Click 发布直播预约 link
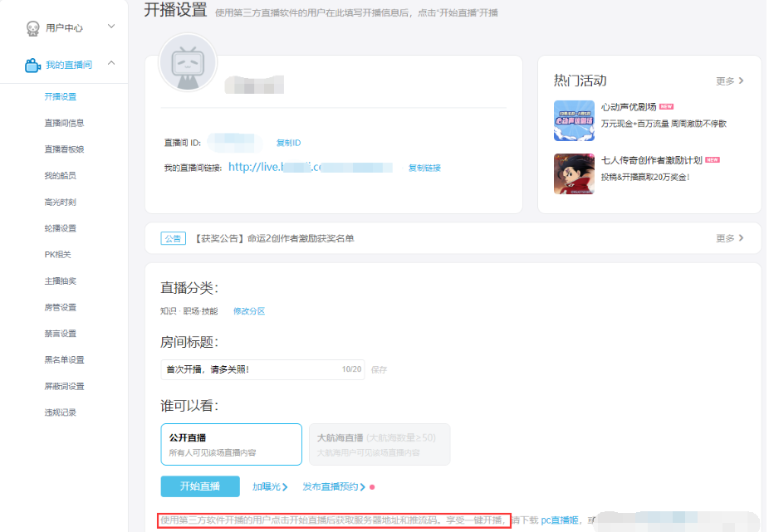Screen dimensions: 769x532 334,487
